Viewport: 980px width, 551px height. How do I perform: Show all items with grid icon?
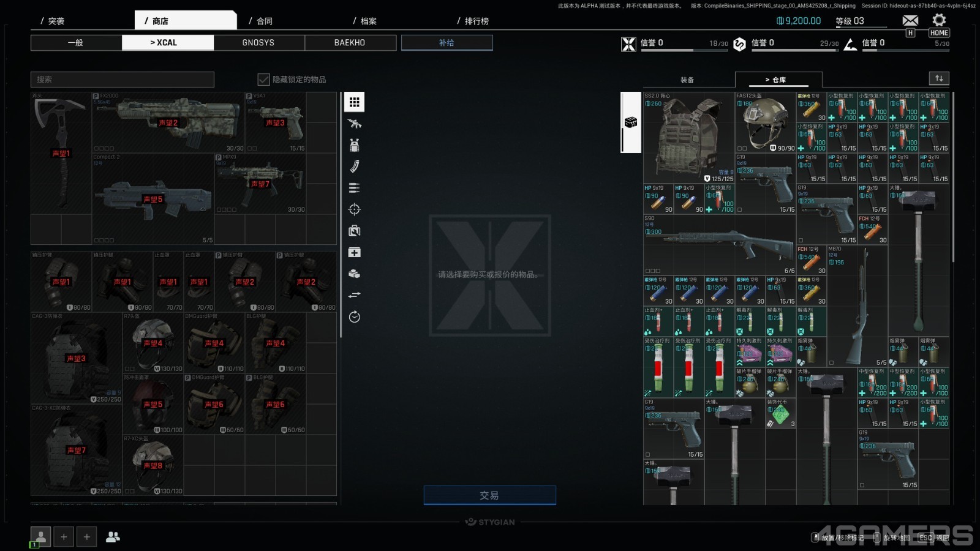354,102
